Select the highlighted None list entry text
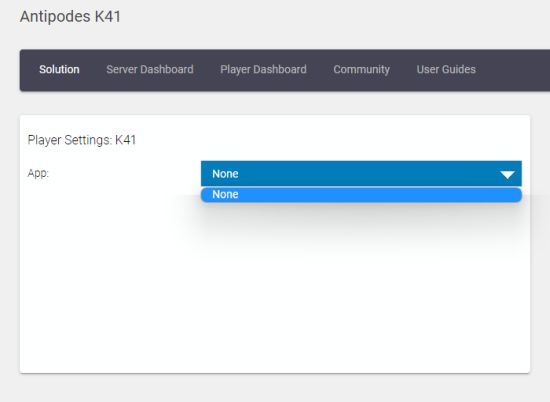550x402 pixels. pos(225,194)
